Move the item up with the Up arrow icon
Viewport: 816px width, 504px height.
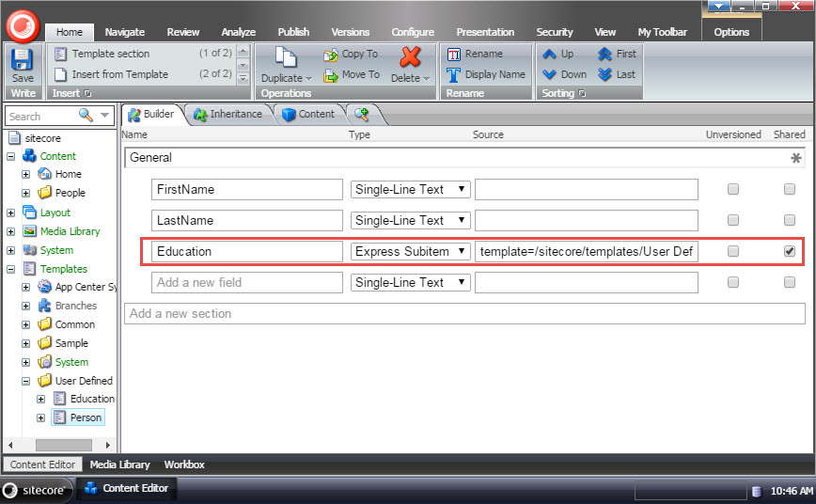coord(549,54)
